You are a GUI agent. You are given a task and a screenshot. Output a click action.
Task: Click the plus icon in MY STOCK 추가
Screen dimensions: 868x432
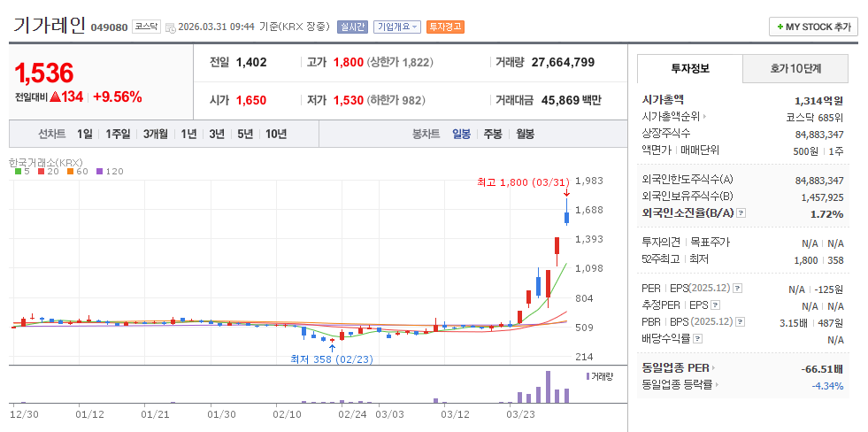coord(780,27)
